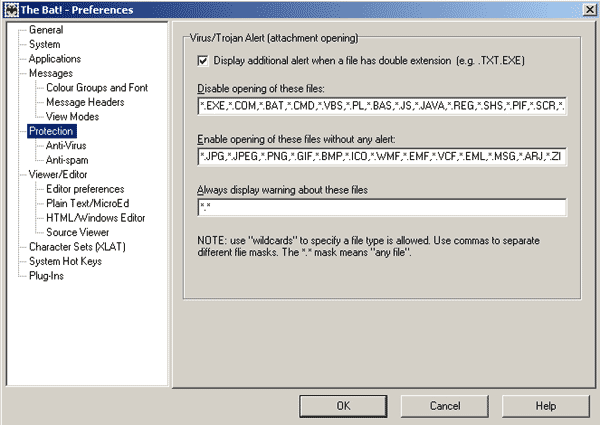The width and height of the screenshot is (600, 425).
Task: Select Colour Groups and Font
Action: [x=97, y=88]
